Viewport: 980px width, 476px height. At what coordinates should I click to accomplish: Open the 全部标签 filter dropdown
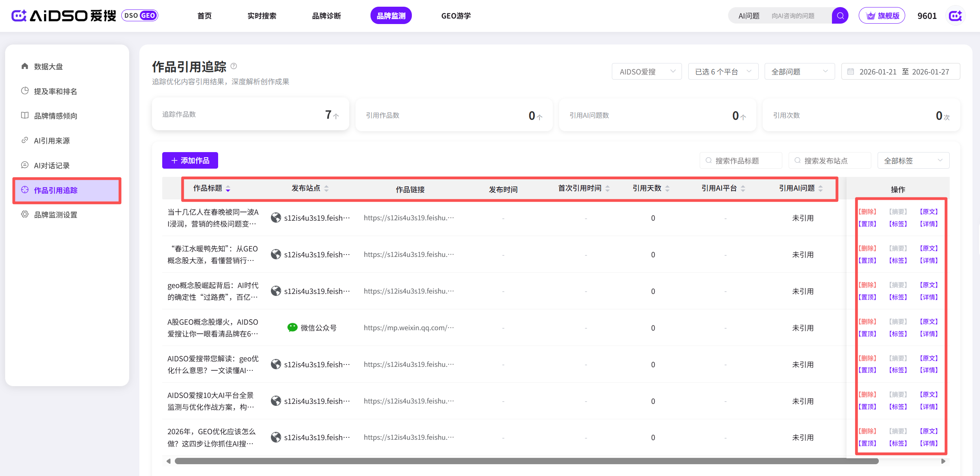pyautogui.click(x=913, y=161)
